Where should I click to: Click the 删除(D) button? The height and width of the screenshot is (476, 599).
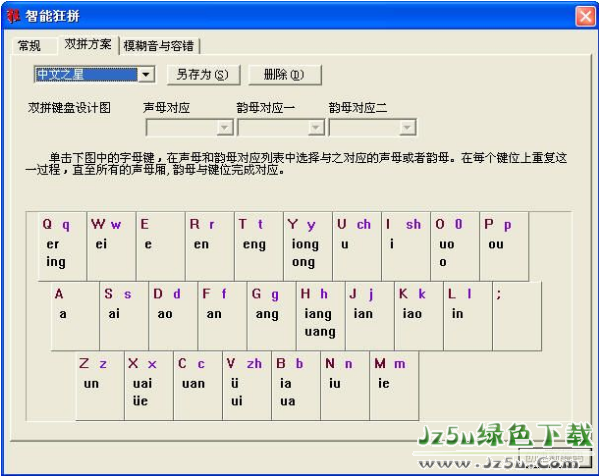[285, 74]
